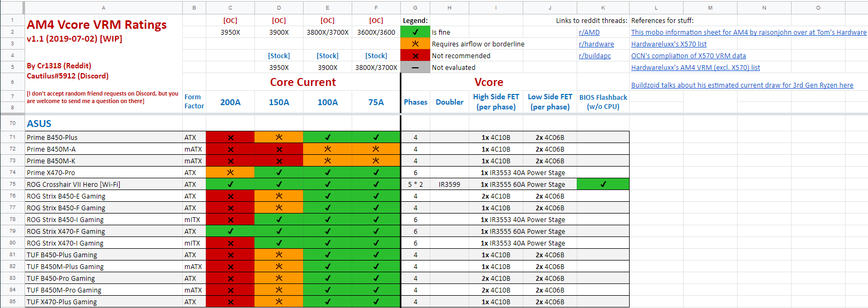Click the 'High Side FET (per phase)' heading
The image size is (868, 308).
(x=496, y=102)
